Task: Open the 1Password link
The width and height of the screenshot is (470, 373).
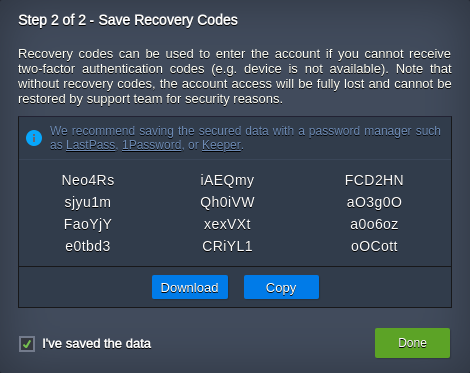Action: tap(152, 145)
